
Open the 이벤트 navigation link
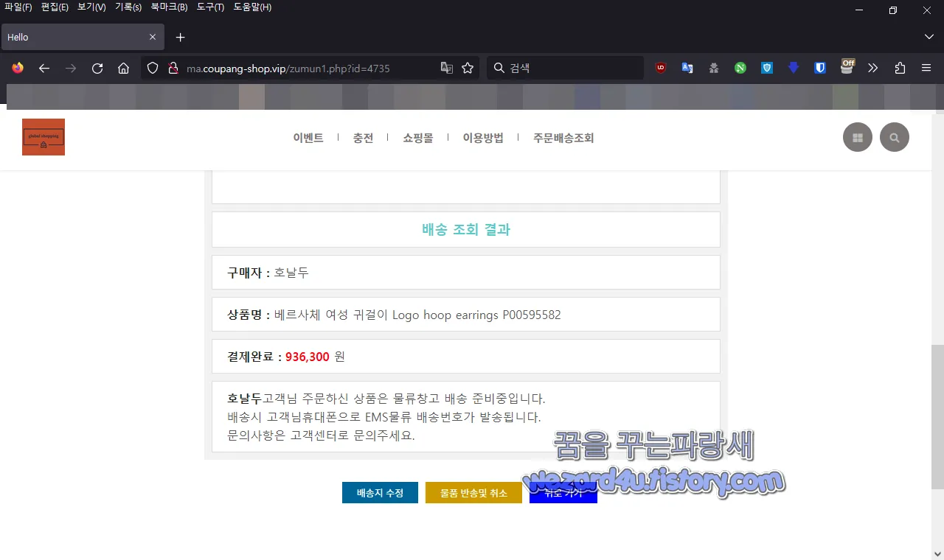(308, 138)
